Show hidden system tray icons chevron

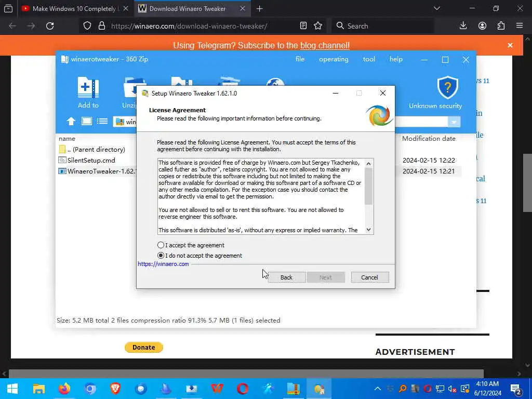pyautogui.click(x=377, y=389)
